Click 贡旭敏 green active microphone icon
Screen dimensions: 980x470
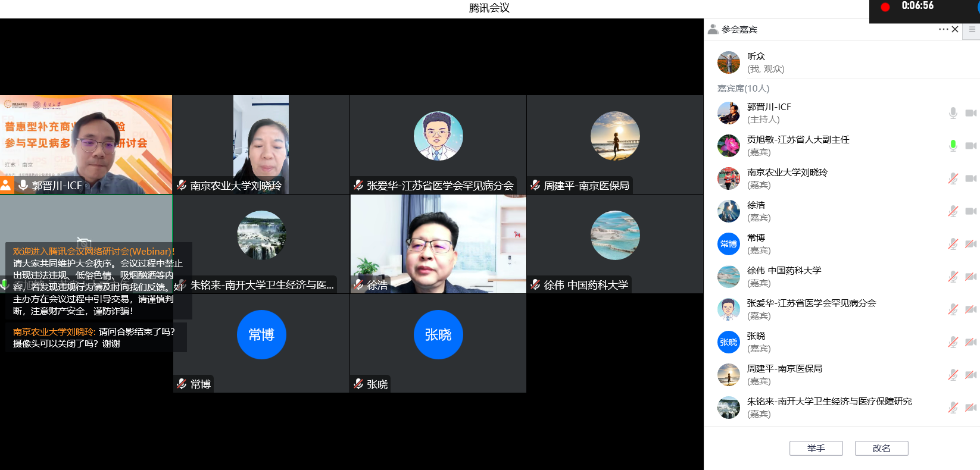point(953,146)
